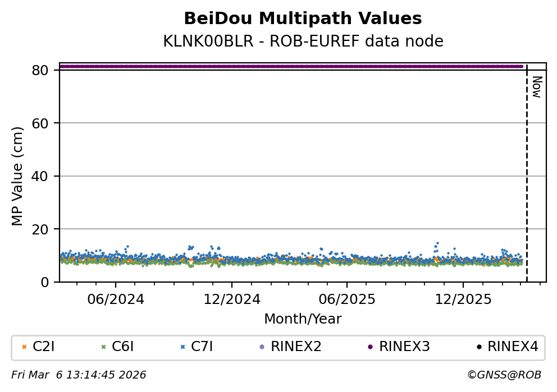The height and width of the screenshot is (392, 557).
Task: Click the purple RINEX3 band atop the chart
Action: tap(292, 66)
